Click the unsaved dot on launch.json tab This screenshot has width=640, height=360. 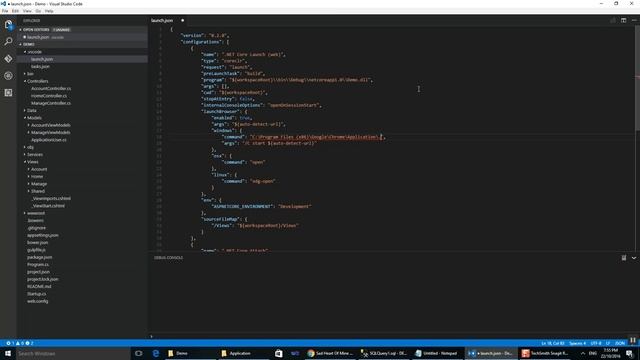(182, 20)
